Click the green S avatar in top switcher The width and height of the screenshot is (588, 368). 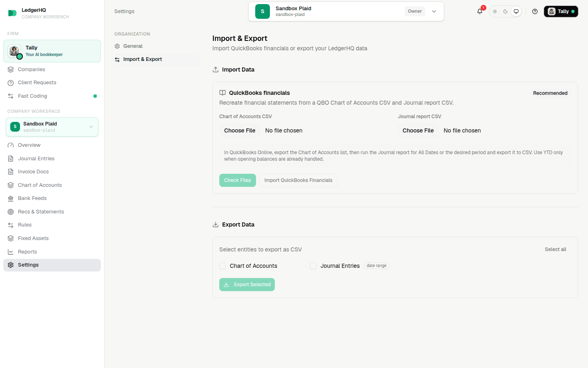point(263,11)
